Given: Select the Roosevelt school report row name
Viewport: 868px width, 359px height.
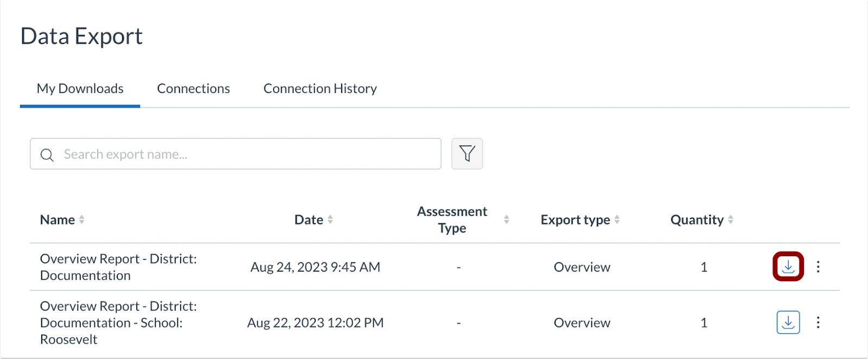Looking at the screenshot, I should tap(118, 323).
